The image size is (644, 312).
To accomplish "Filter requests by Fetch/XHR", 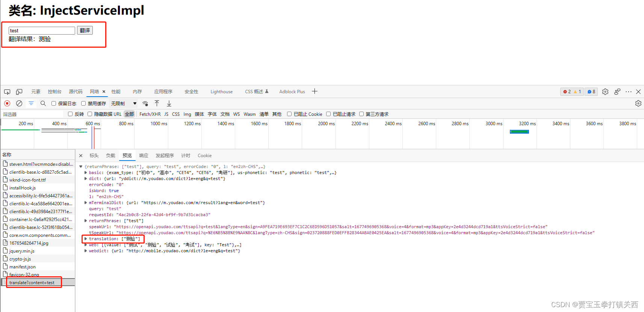I will coord(150,114).
